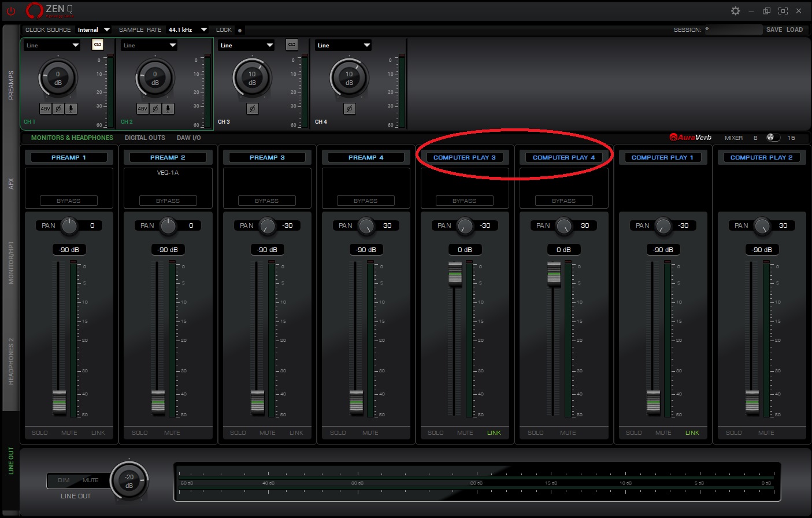Open the COMPUTER PLAY 3 source selector
This screenshot has width=812, height=518.
click(x=465, y=157)
